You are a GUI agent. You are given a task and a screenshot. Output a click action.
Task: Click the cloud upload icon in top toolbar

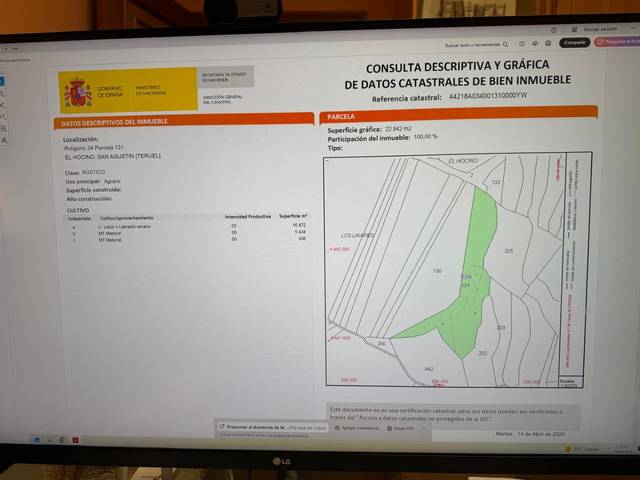(x=535, y=43)
